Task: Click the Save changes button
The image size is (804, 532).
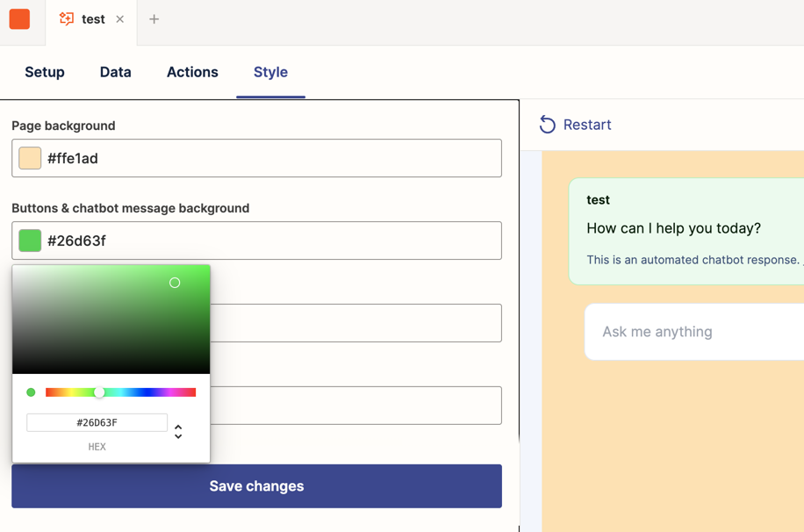Action: pyautogui.click(x=255, y=485)
